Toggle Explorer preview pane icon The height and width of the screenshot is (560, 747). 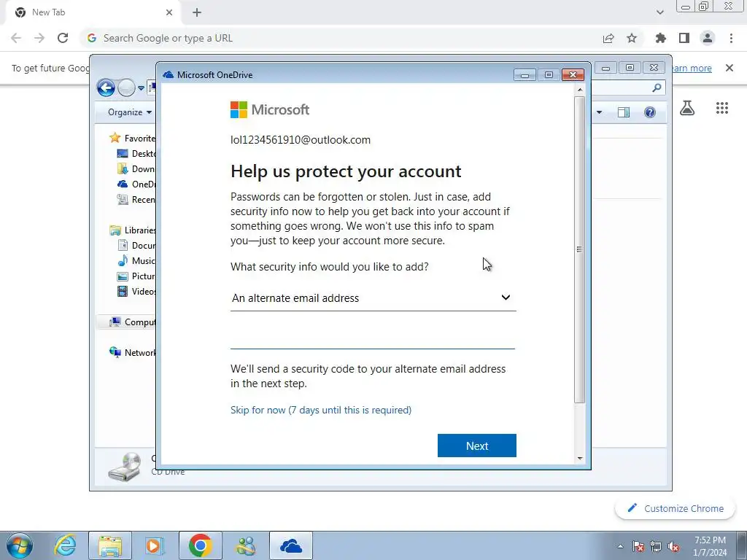click(x=624, y=112)
